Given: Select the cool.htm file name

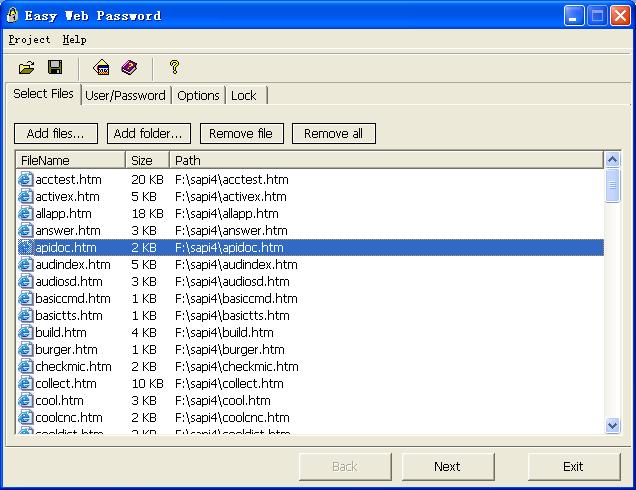Looking at the screenshot, I should pos(59,401).
